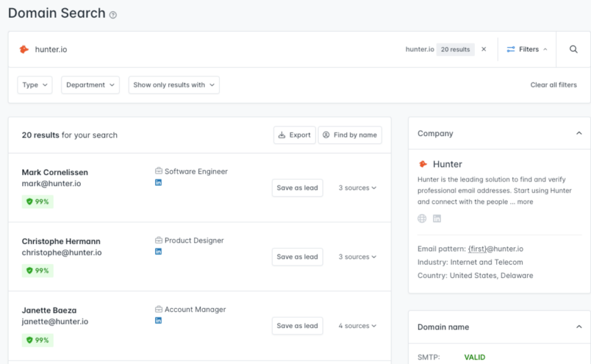Click the Account Manager job title
Viewport: 591px width, 364px height.
195,309
